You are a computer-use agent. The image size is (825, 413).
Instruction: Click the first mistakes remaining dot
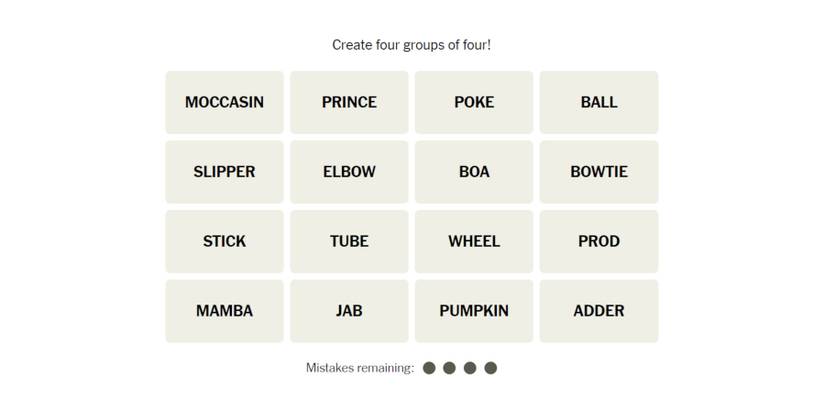[x=429, y=368]
